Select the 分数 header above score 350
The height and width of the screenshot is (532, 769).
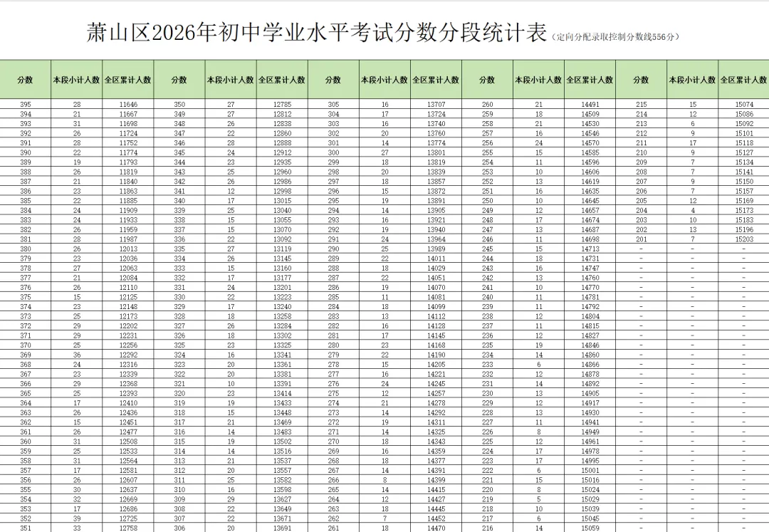click(x=179, y=80)
